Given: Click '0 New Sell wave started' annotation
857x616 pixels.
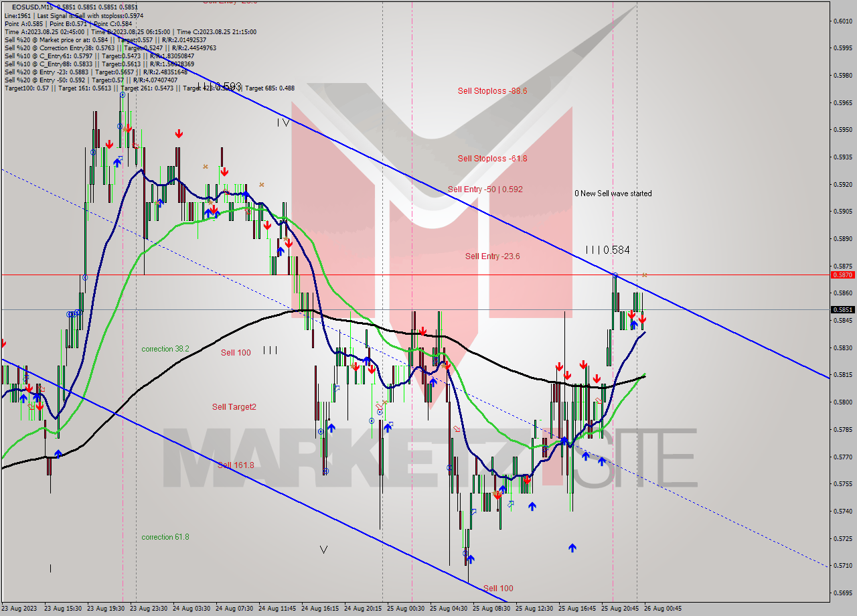Looking at the screenshot, I should click(x=613, y=194).
